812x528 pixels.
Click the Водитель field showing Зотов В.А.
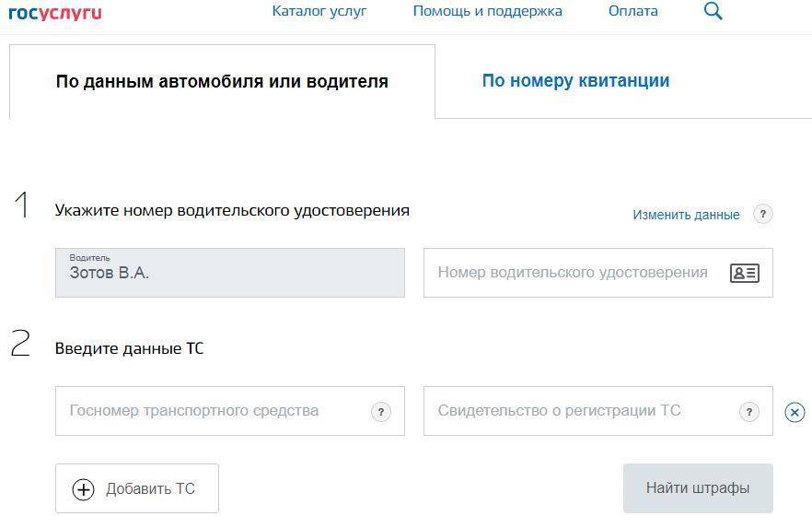pos(229,273)
